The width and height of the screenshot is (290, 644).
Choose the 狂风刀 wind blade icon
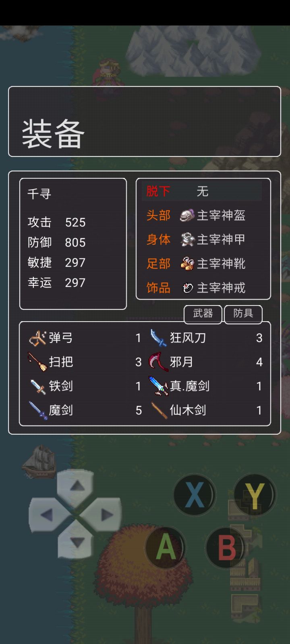point(158,338)
